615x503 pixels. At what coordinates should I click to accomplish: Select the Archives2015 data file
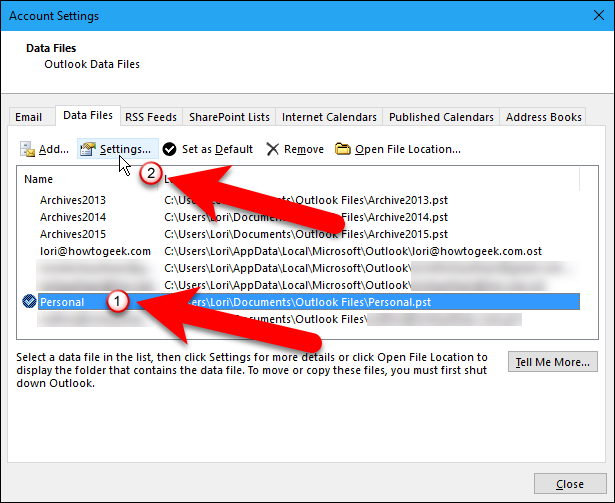pyautogui.click(x=73, y=234)
